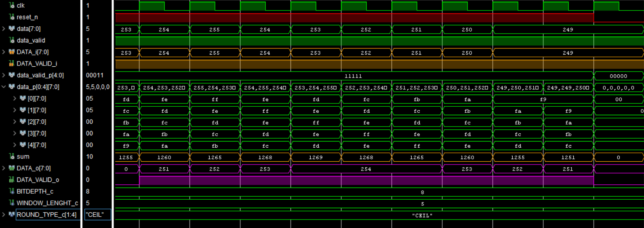Click the sum waveform segment showing 1269
This screenshot has width=644, height=228.
point(316,157)
